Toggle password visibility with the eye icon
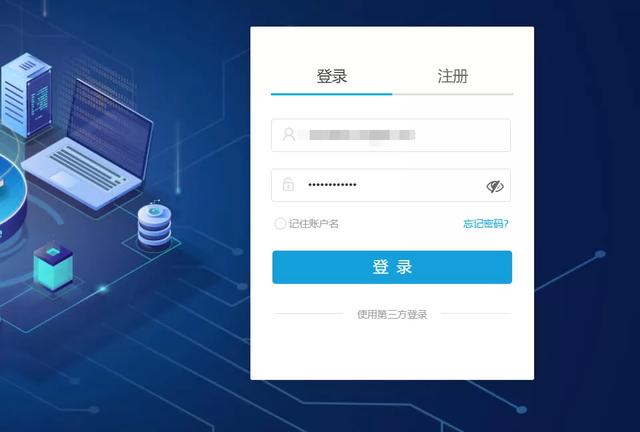640x432 pixels. (x=495, y=186)
